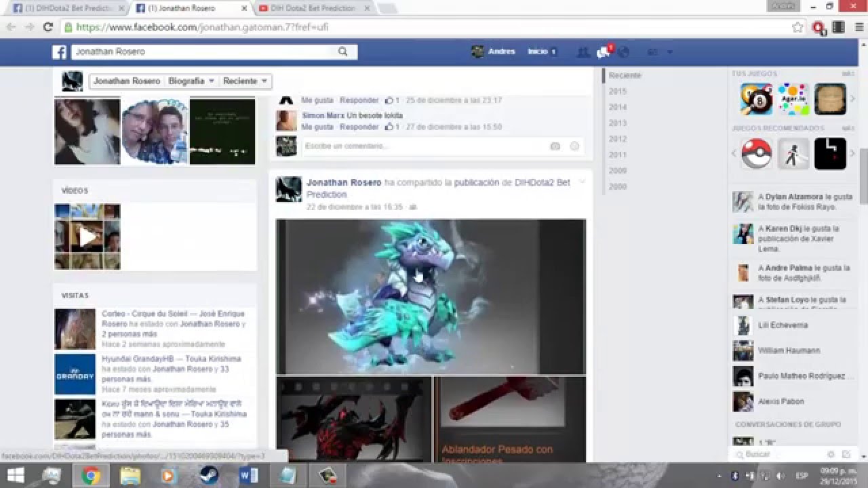
Task: Open chat settings gear icon
Action: click(831, 454)
